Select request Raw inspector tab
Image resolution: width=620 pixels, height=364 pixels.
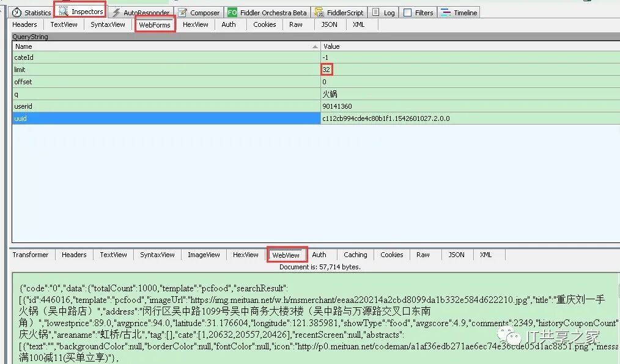tap(296, 24)
